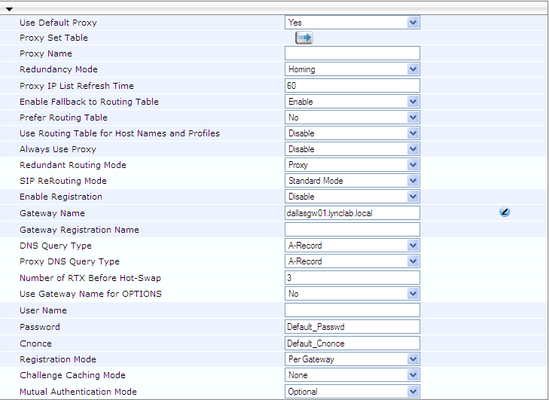The image size is (549, 400).
Task: Open the Redundant Routing Mode dropdown
Action: 352,165
